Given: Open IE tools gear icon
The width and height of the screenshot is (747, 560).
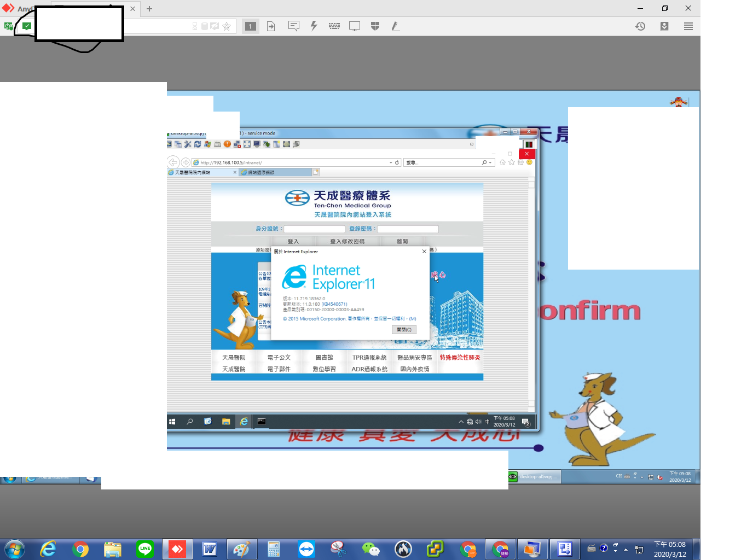Looking at the screenshot, I should 520,162.
